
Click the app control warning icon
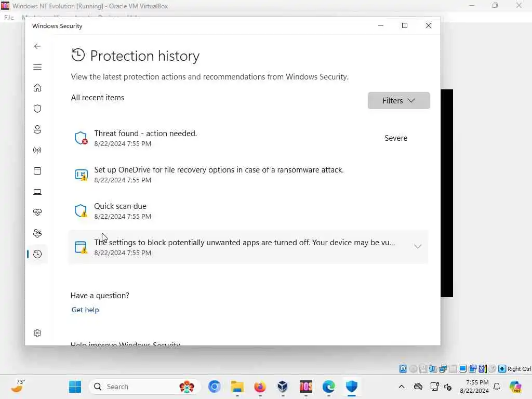click(x=81, y=247)
